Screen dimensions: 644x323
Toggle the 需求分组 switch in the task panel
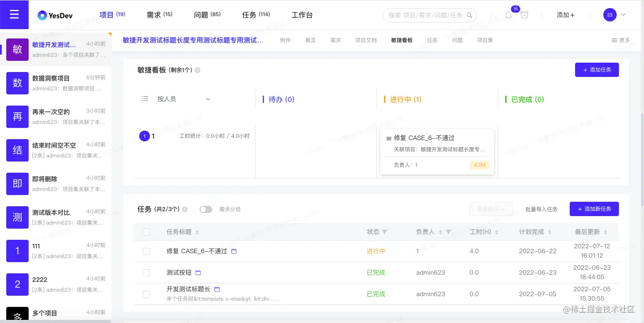tap(205, 209)
